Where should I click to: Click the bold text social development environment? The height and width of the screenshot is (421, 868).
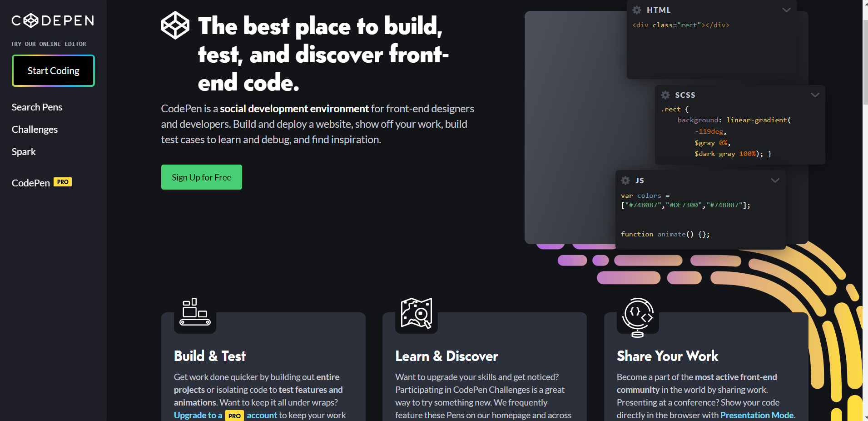tap(294, 109)
